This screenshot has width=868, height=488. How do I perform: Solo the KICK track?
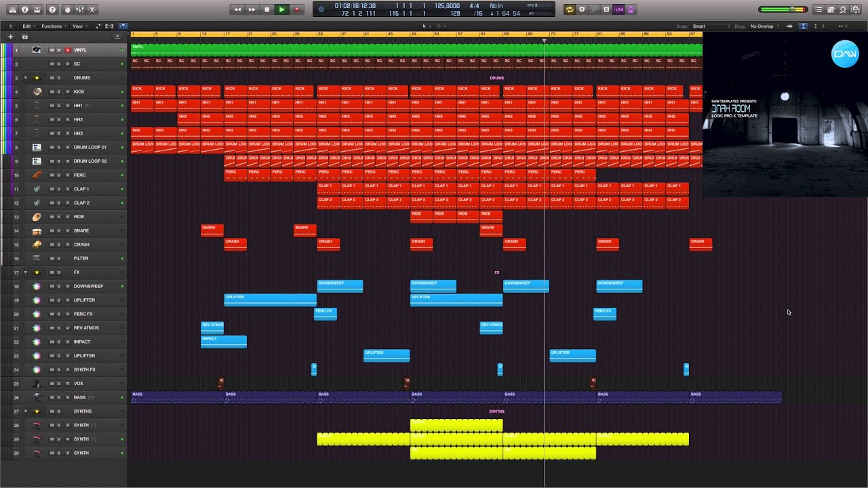click(59, 91)
